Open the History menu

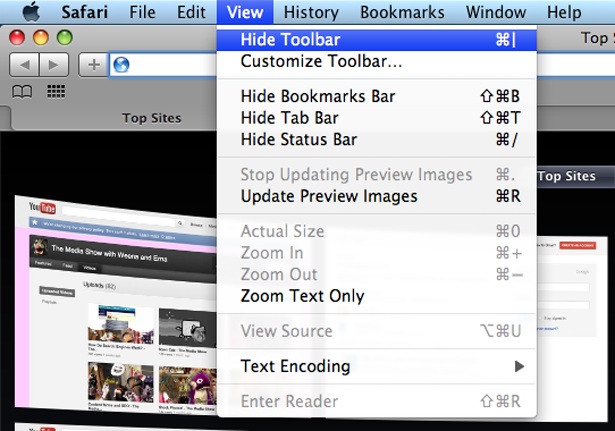click(x=311, y=12)
